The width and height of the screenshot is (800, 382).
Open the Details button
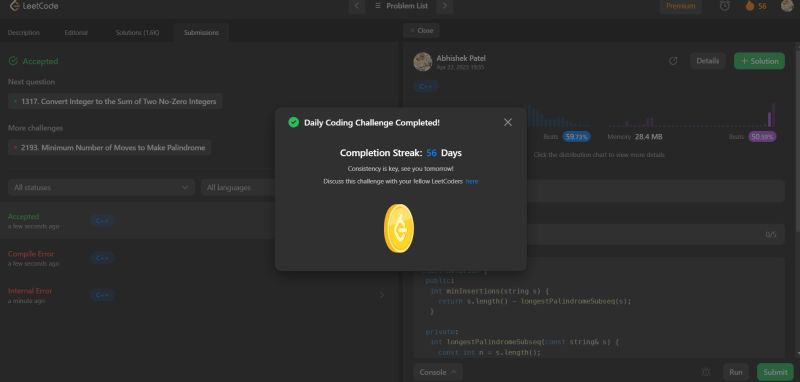pos(708,61)
